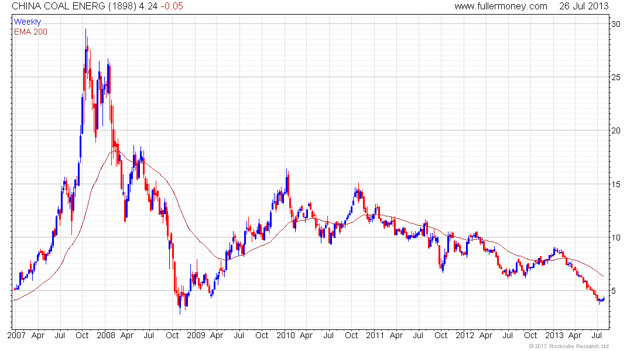Click the 10 value on price axis
This screenshot has height=351, width=644.
point(616,238)
